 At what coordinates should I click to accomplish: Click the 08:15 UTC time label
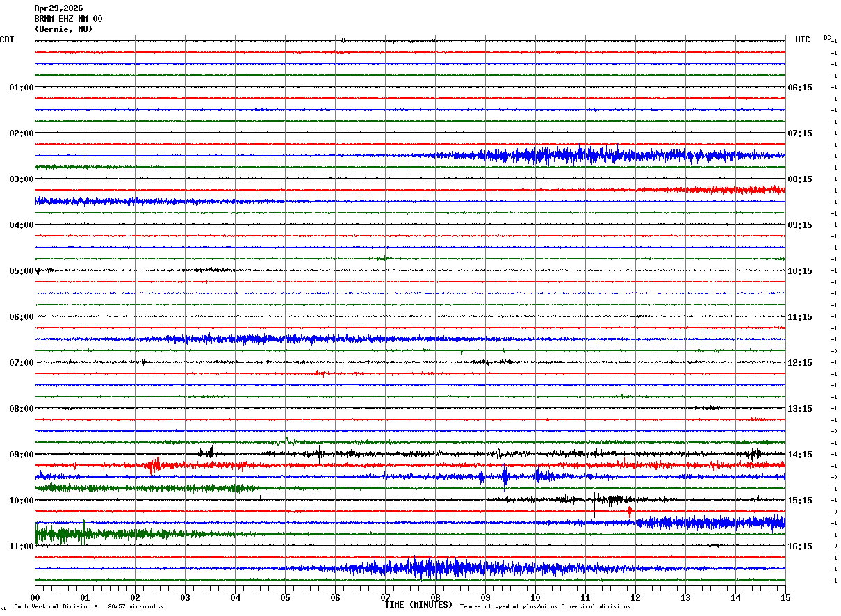tap(799, 179)
